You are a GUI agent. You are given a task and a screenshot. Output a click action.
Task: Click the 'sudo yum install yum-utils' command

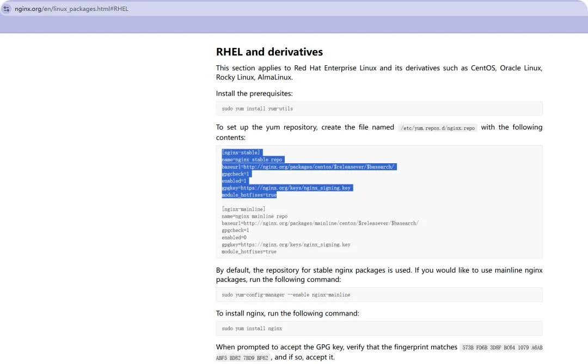click(x=257, y=109)
